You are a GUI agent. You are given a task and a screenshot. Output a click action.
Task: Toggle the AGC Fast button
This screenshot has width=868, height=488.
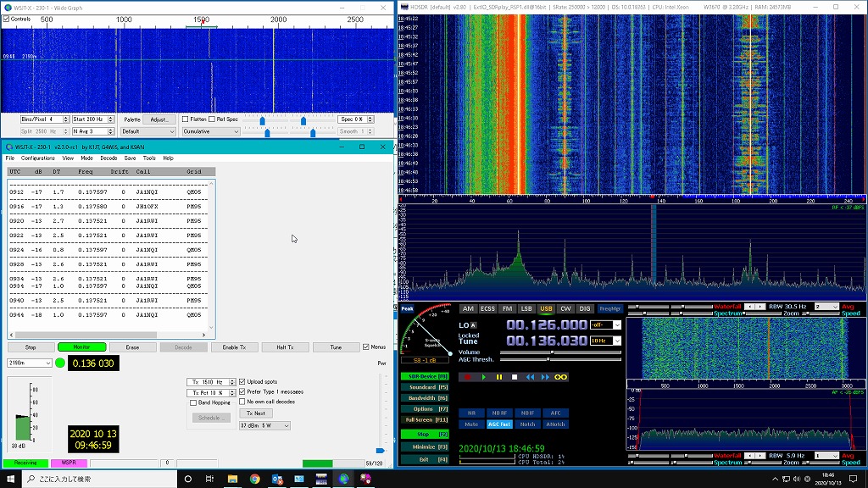pos(499,424)
